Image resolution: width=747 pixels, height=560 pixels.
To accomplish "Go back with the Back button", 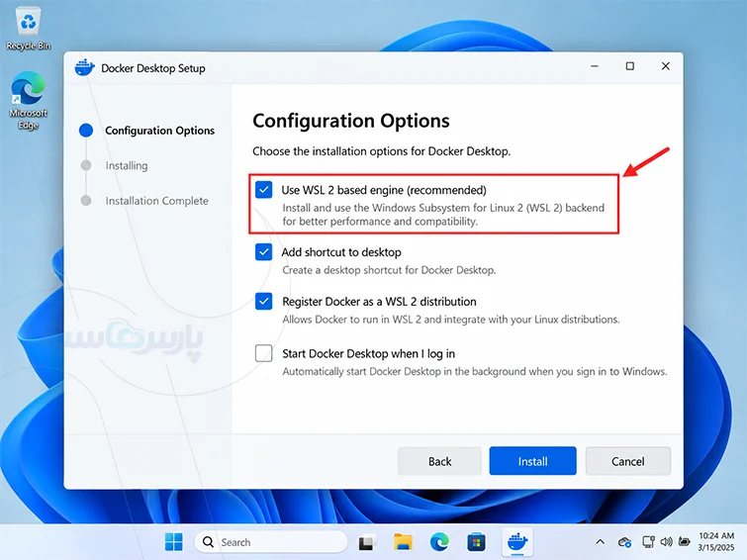I will [x=439, y=461].
